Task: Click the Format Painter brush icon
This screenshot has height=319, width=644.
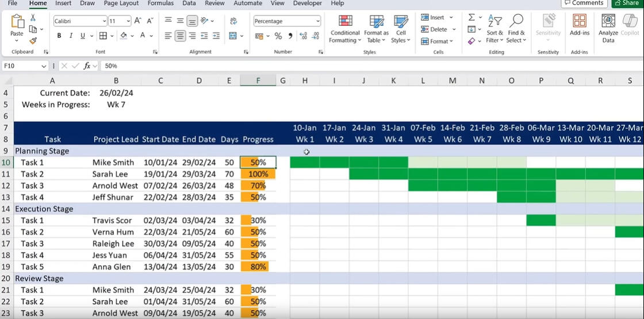Action: tap(33, 41)
